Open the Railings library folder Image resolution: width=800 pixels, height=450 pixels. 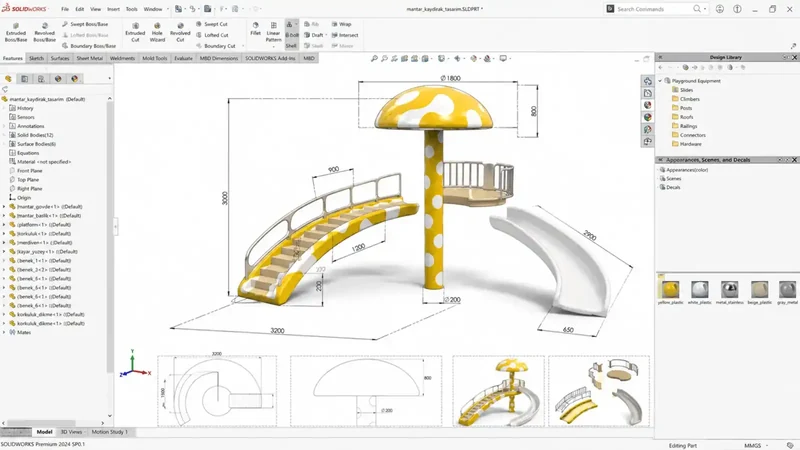[x=684, y=126]
